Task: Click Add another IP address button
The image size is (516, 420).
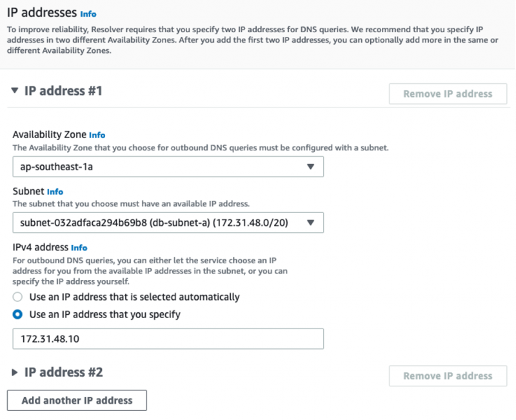Action: (x=77, y=400)
